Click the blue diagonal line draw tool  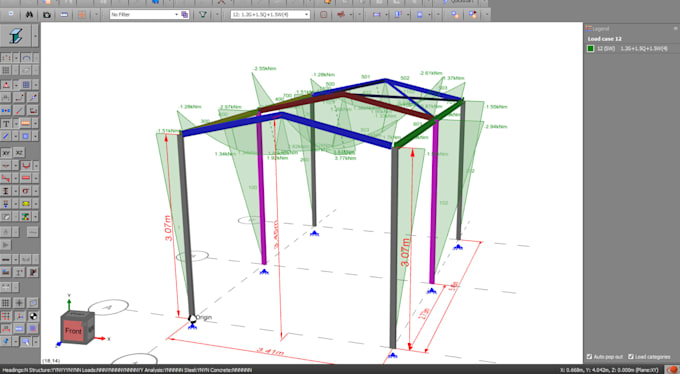pyautogui.click(x=6, y=136)
